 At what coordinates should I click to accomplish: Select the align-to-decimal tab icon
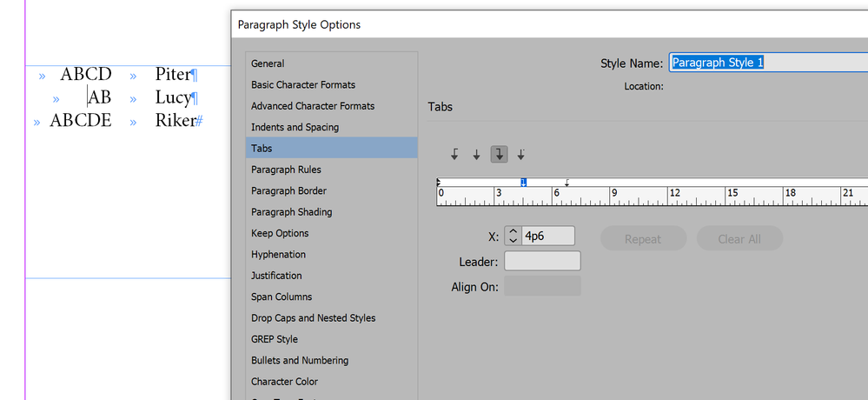pyautogui.click(x=521, y=155)
